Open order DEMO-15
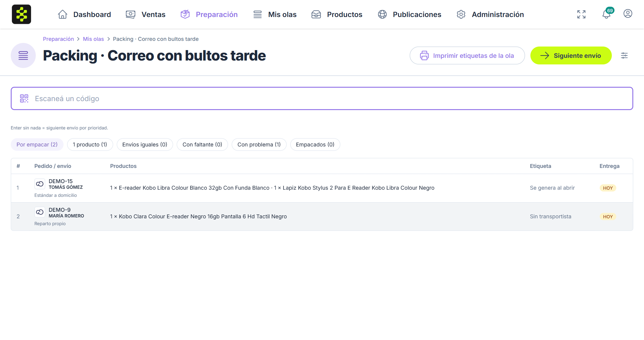Image resolution: width=644 pixels, height=340 pixels. click(61, 181)
